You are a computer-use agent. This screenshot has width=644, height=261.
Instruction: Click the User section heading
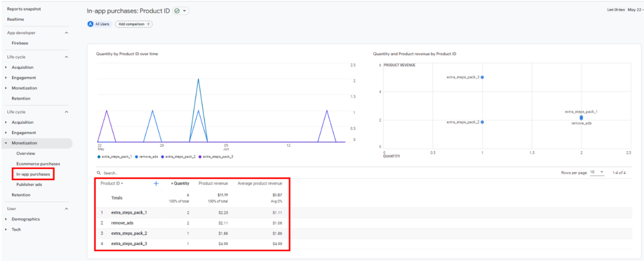point(11,209)
